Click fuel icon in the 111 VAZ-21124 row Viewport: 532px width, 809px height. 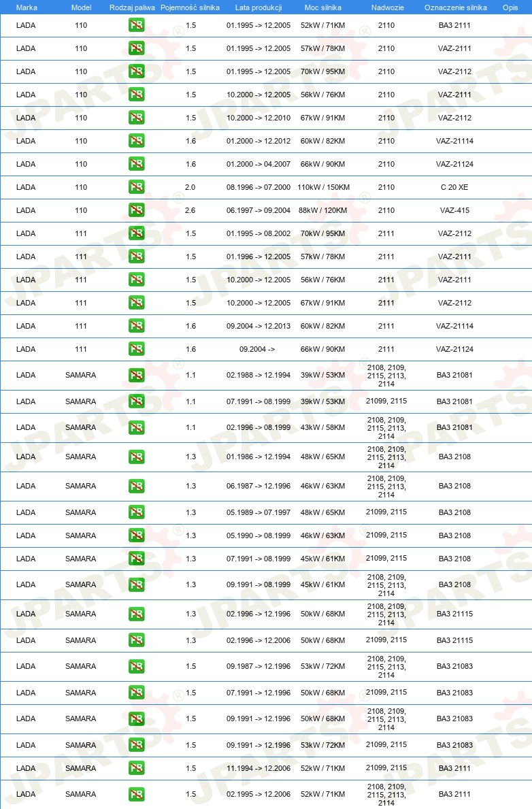[136, 349]
